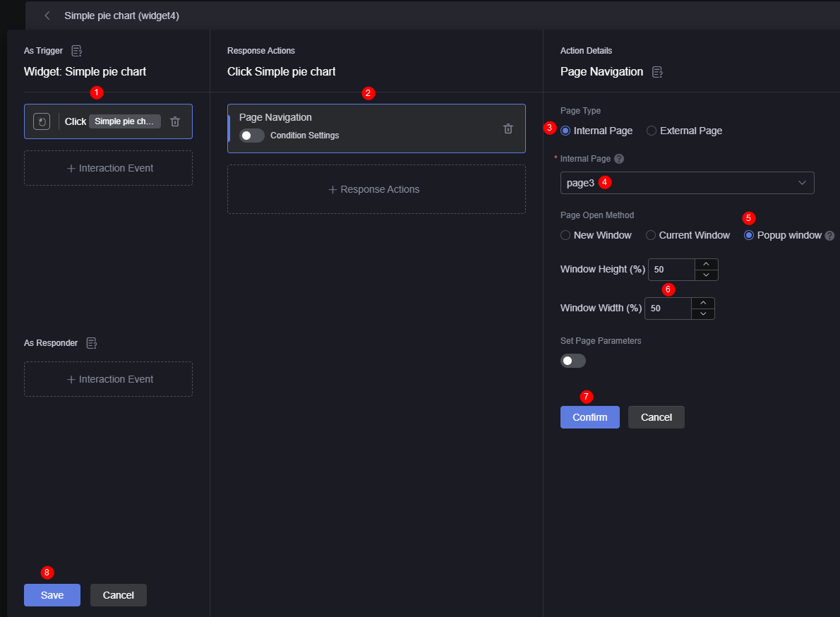
Task: Toggle the Condition Settings switch
Action: 252,136
